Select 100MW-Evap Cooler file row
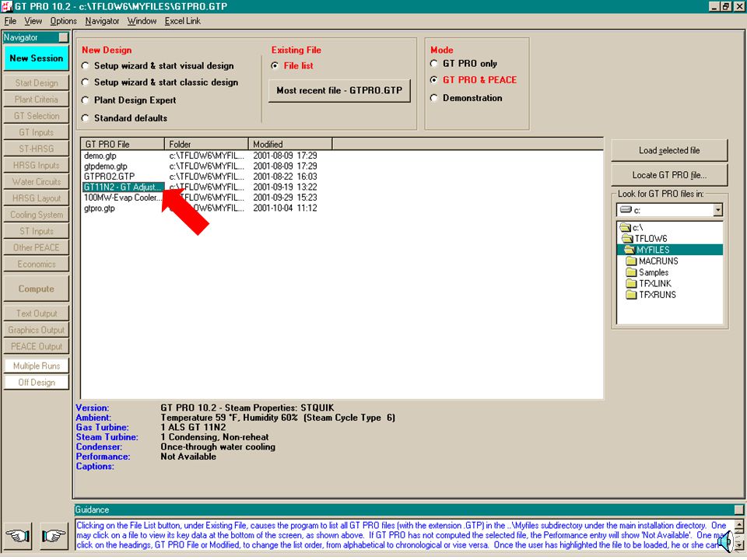The width and height of the screenshot is (747, 560). click(x=123, y=198)
